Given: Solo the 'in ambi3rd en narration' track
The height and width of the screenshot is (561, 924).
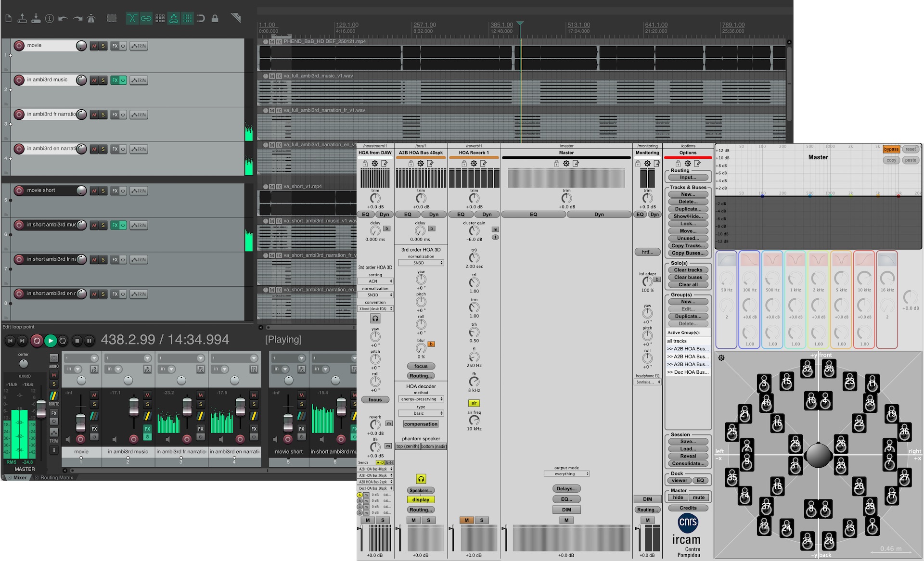Looking at the screenshot, I should click(103, 149).
